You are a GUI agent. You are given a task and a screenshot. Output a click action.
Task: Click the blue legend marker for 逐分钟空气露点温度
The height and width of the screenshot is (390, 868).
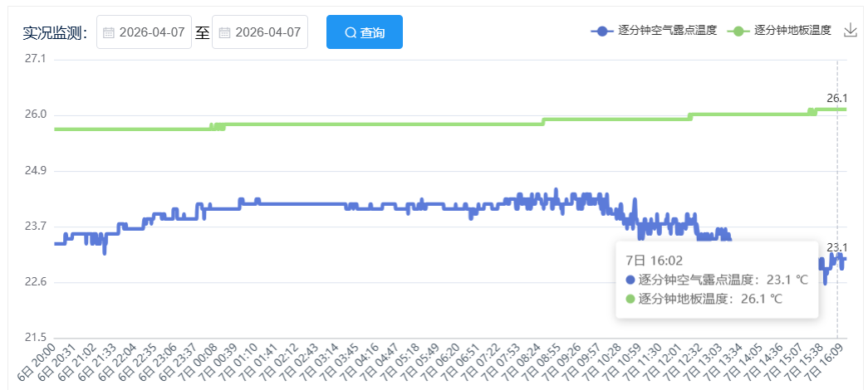point(602,31)
